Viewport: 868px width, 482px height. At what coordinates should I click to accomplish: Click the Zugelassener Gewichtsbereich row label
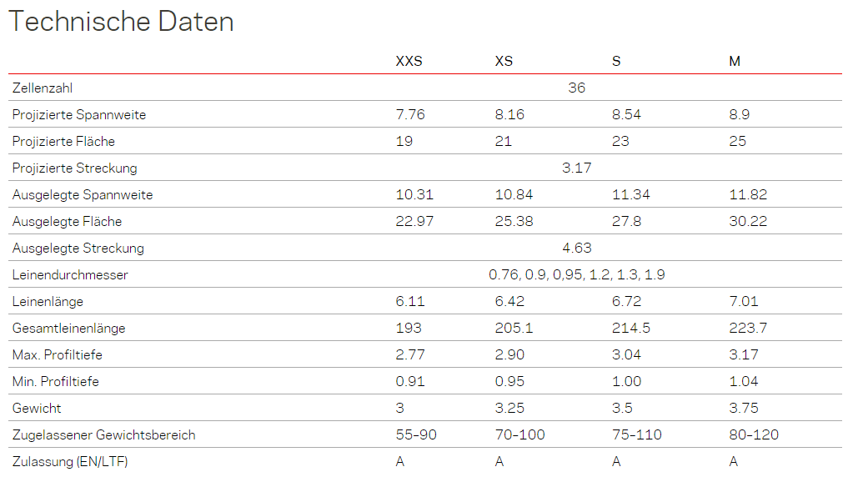[x=104, y=434]
